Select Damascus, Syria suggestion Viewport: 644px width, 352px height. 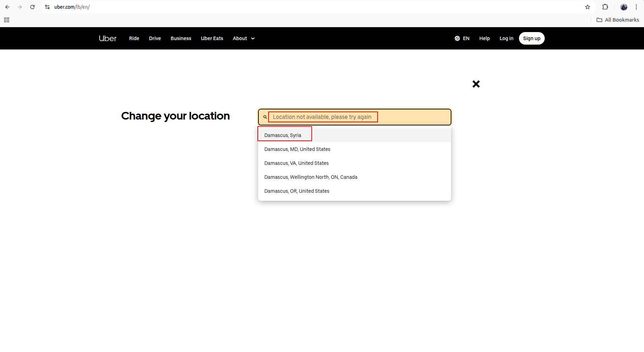pos(283,135)
